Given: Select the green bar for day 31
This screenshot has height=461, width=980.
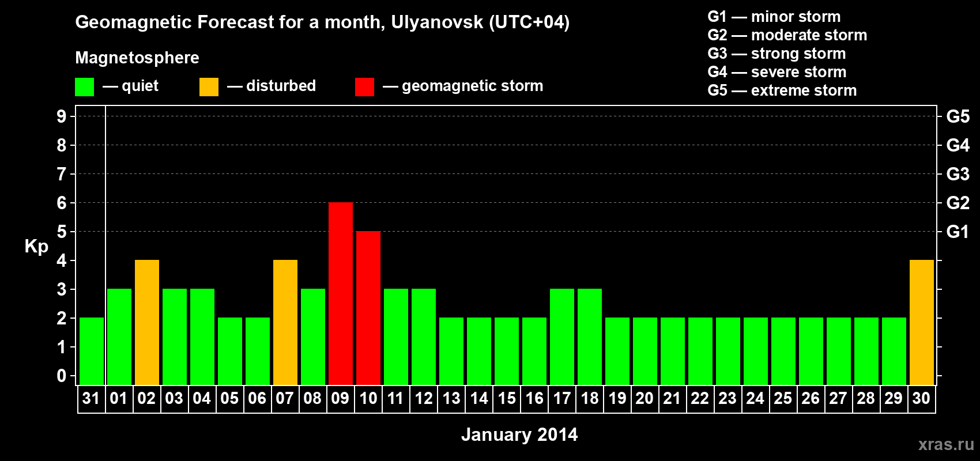Looking at the screenshot, I should point(92,351).
